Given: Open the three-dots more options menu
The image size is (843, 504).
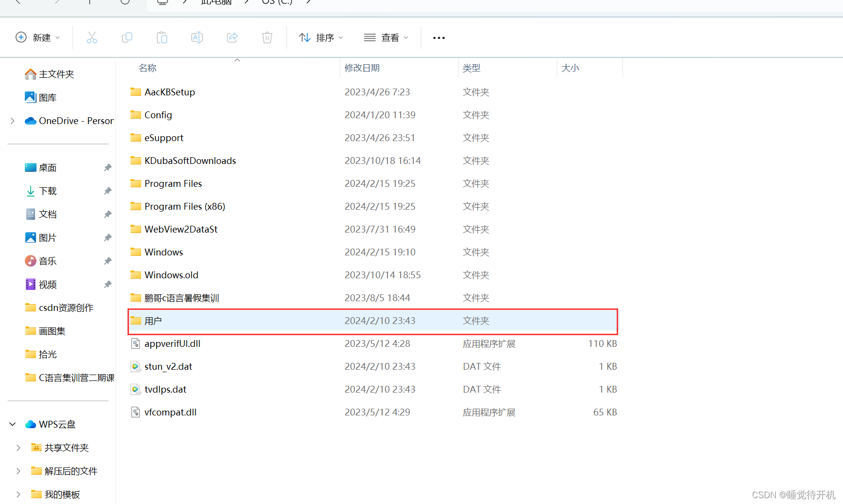Looking at the screenshot, I should 439,38.
